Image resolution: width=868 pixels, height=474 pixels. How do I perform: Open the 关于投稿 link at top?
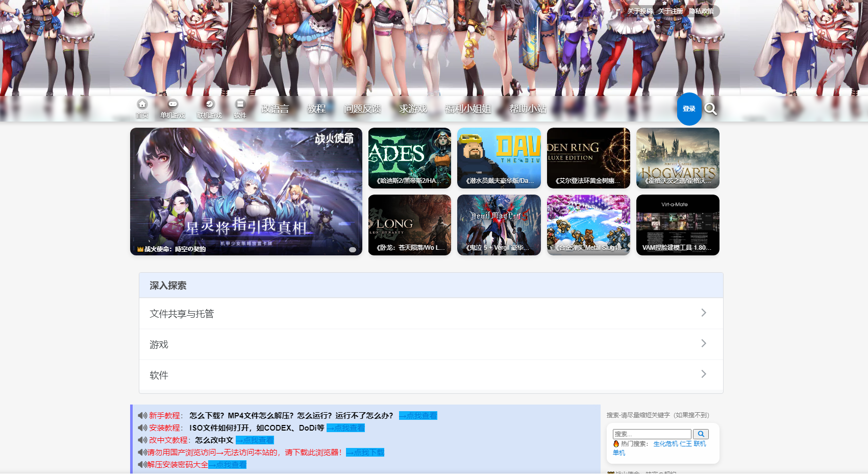click(640, 11)
